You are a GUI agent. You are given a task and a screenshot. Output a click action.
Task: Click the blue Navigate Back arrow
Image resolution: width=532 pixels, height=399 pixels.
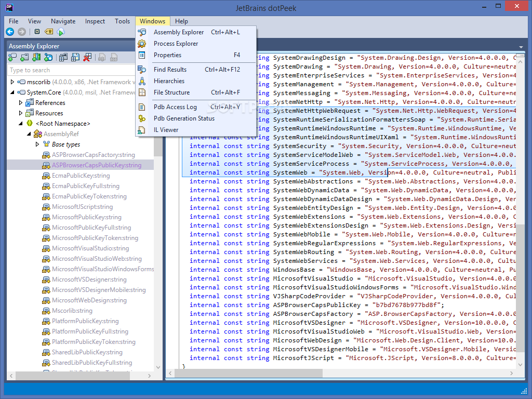(10, 32)
